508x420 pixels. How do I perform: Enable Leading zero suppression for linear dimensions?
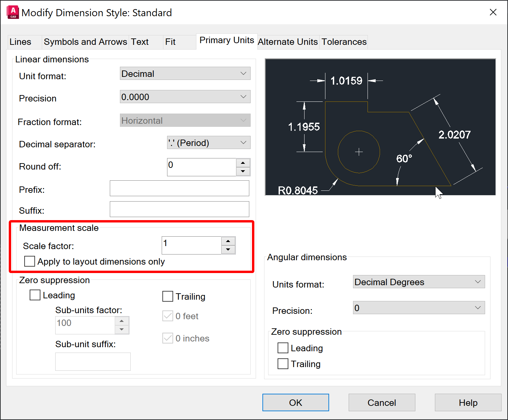(x=35, y=295)
